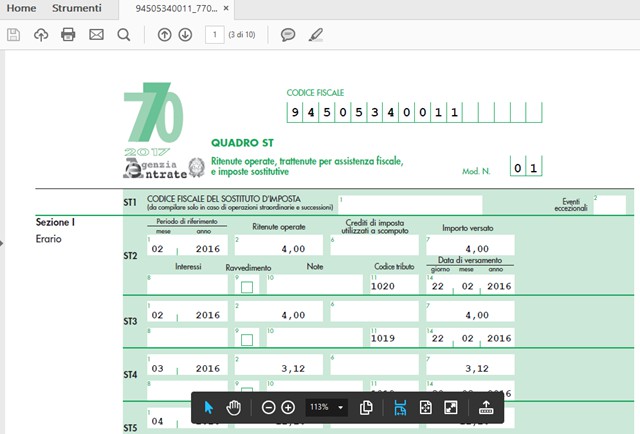Viewport: 640px width, 434px height.
Task: Click the upload to cloud icon
Action: coord(41,35)
